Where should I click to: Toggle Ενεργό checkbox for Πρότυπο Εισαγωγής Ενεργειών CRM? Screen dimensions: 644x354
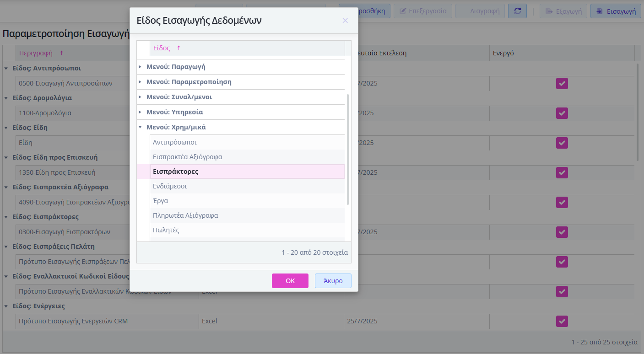pos(562,321)
